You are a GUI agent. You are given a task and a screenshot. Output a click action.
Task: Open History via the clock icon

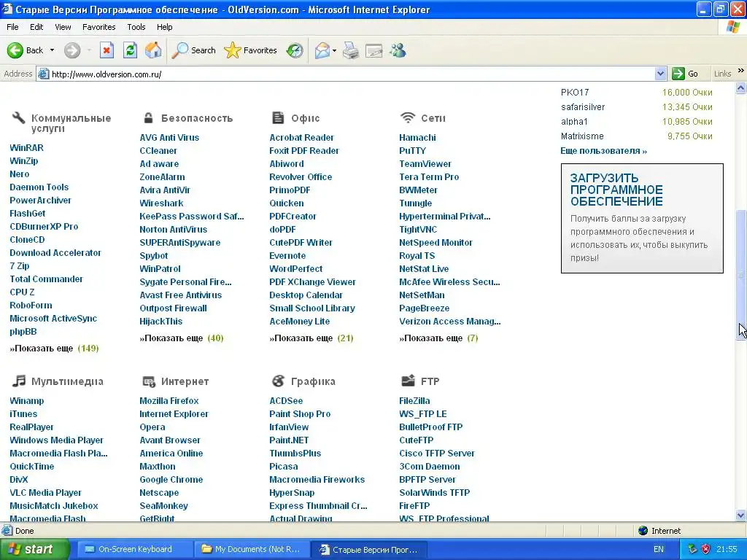coord(295,50)
